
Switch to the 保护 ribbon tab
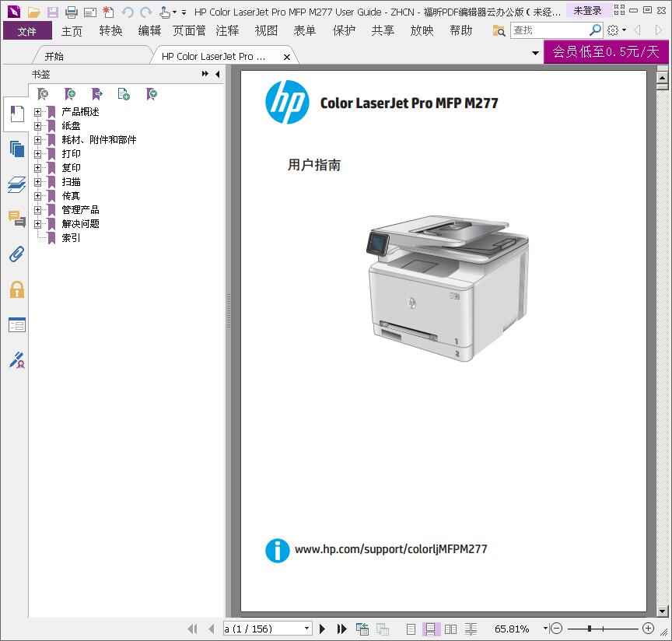(344, 31)
